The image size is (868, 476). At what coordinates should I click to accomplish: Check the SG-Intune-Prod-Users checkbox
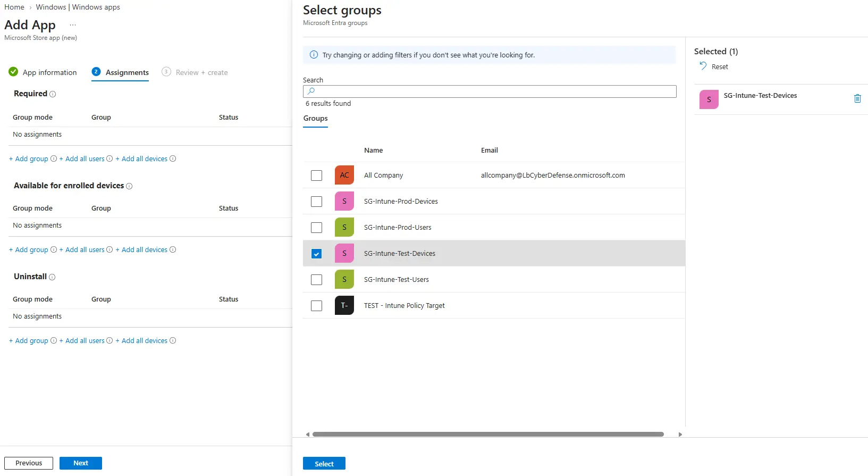pos(316,228)
